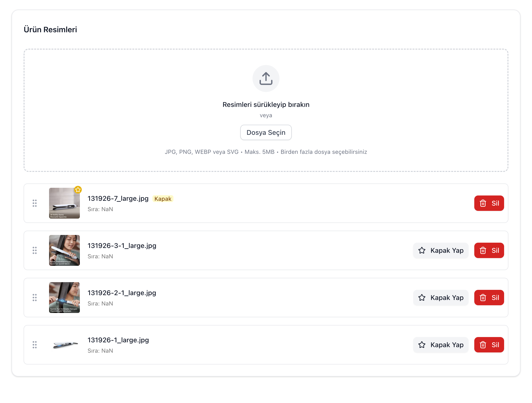Open thumbnail of 131926-3-1_large.jpg
532x403 pixels.
click(x=64, y=250)
